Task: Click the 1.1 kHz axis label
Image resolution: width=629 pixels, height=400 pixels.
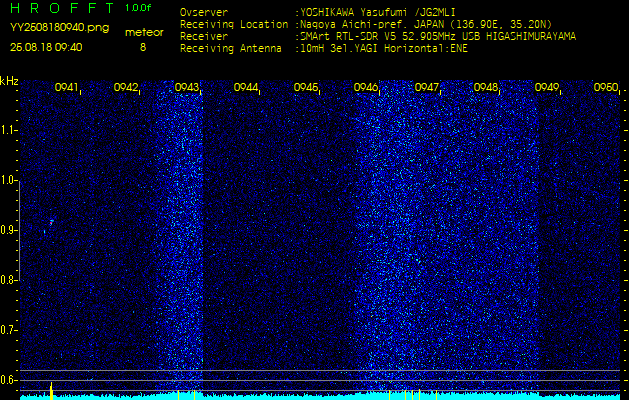Action: 8,130
